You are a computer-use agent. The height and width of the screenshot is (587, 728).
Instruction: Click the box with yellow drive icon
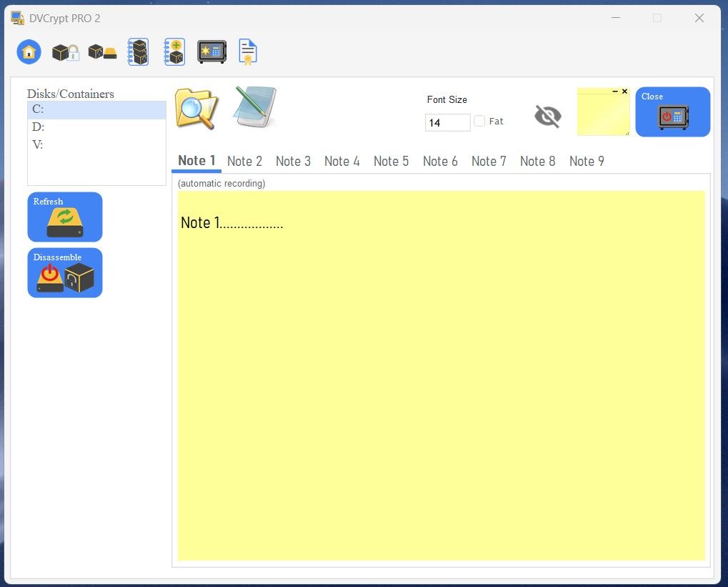pyautogui.click(x=102, y=52)
